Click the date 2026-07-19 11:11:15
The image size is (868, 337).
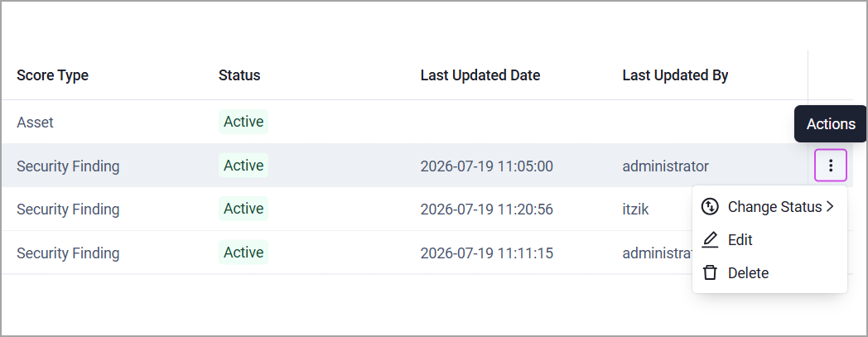(486, 253)
